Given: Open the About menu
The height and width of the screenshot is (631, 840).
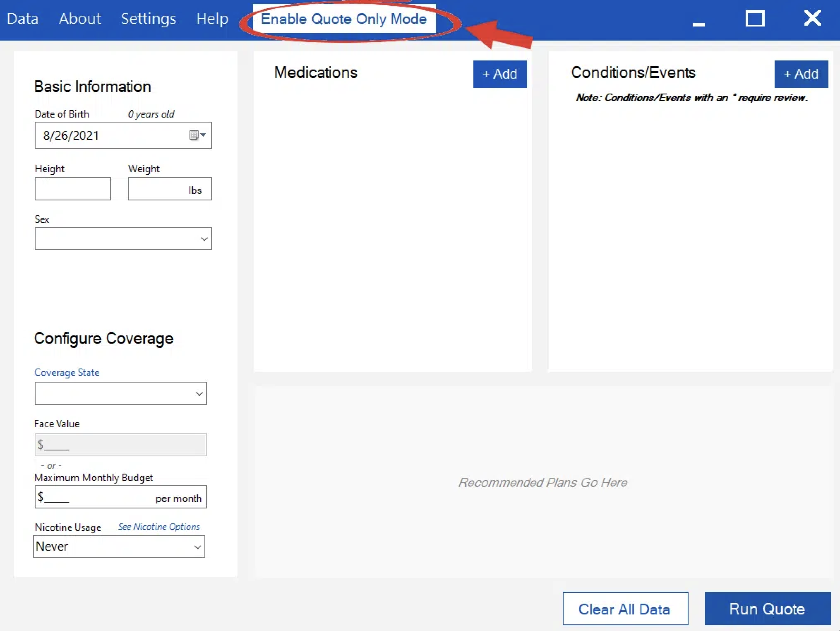Looking at the screenshot, I should [80, 19].
